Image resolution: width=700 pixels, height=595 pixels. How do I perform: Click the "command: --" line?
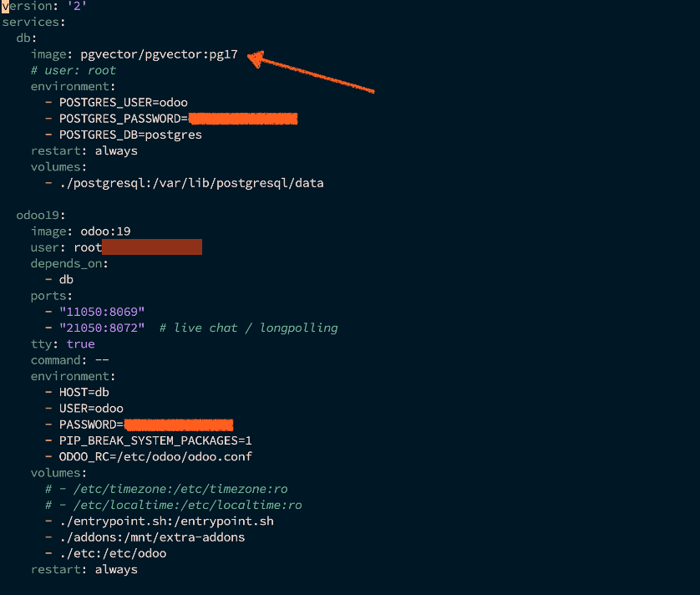click(69, 360)
